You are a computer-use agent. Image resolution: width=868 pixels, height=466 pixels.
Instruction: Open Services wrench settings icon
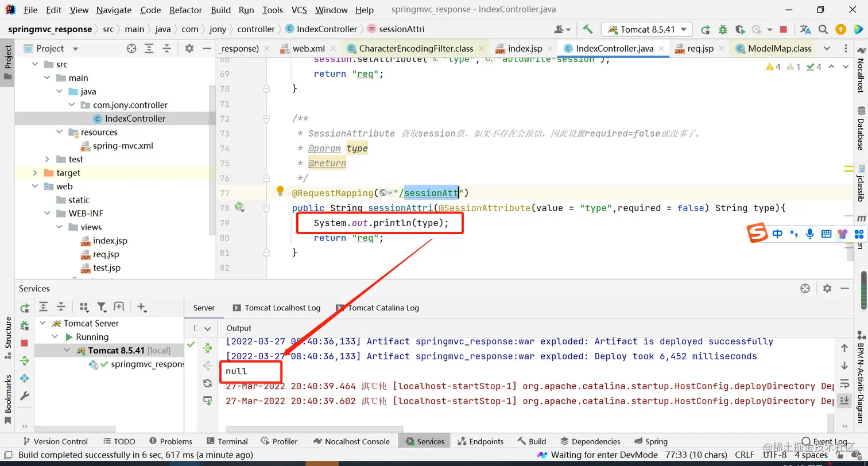coord(24,396)
